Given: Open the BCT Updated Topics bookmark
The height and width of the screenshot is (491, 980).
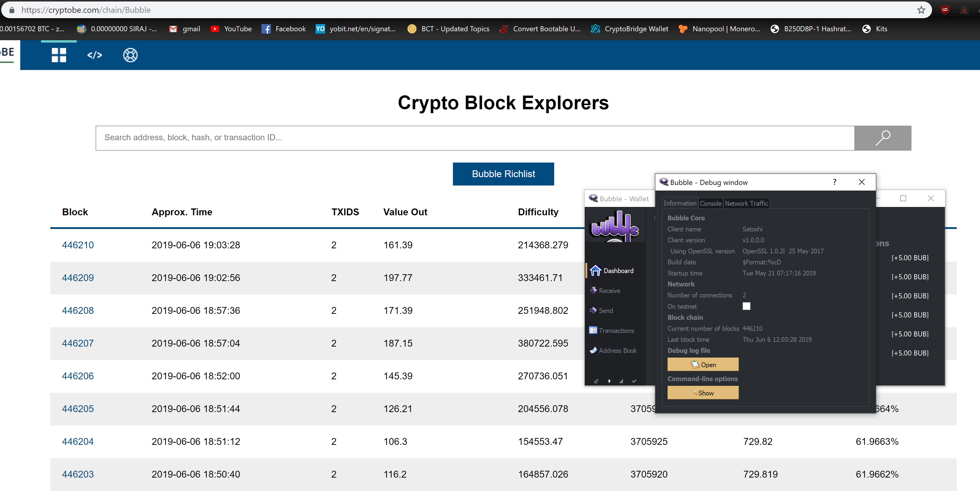Looking at the screenshot, I should [x=448, y=29].
